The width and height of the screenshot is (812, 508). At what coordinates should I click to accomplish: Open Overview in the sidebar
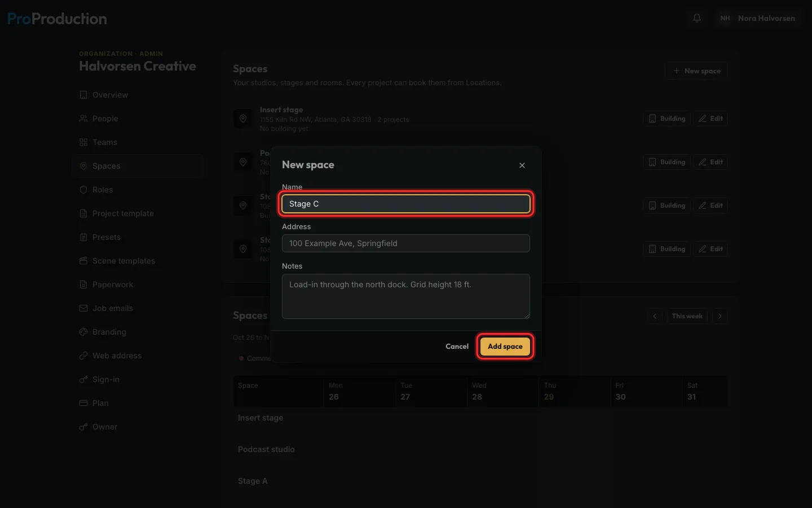coord(138,95)
